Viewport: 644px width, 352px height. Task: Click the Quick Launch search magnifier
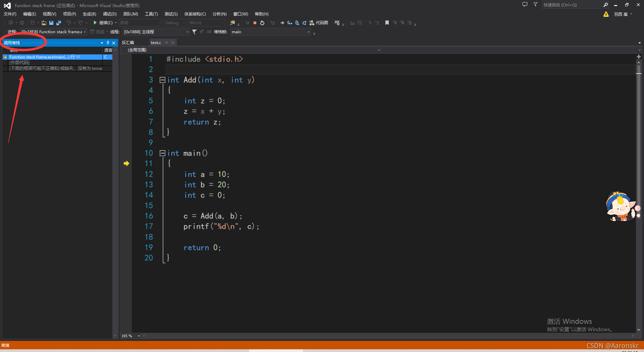pos(605,5)
